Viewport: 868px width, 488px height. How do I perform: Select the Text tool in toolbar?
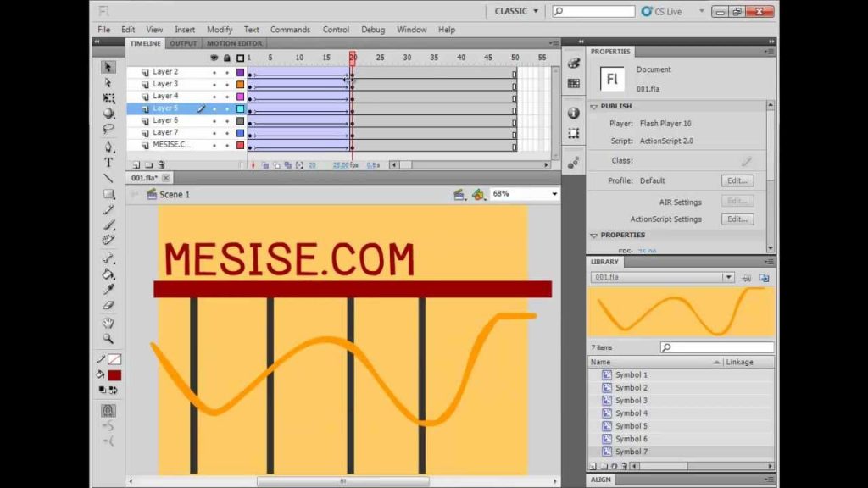pyautogui.click(x=108, y=163)
